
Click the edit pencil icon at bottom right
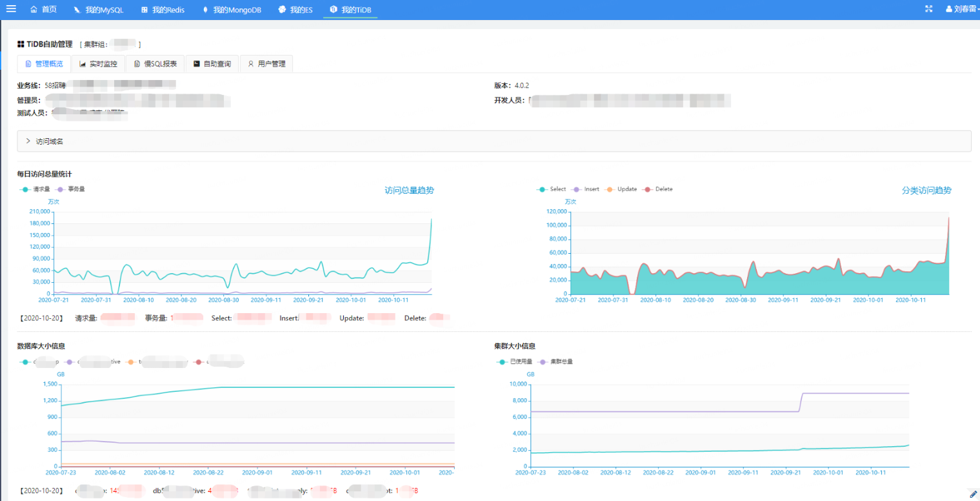[x=973, y=494]
